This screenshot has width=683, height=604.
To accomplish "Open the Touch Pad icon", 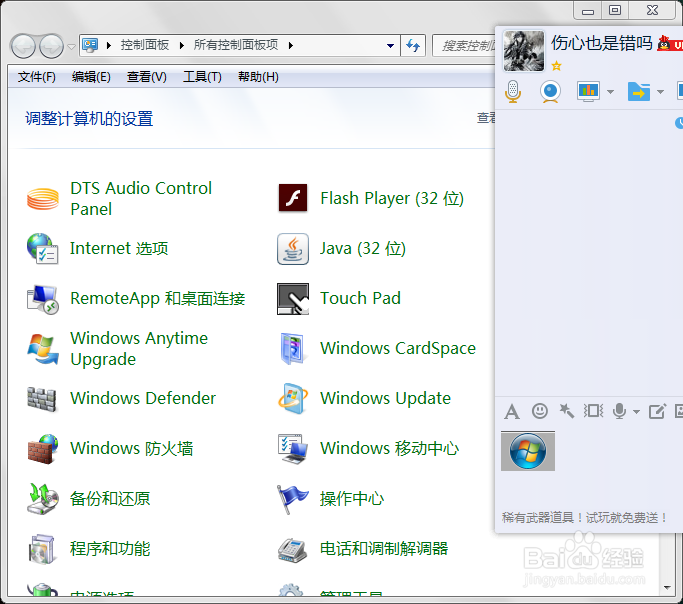I will coord(293,299).
